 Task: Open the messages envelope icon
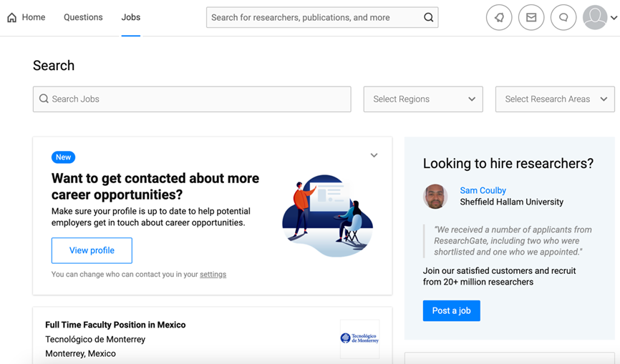531,18
